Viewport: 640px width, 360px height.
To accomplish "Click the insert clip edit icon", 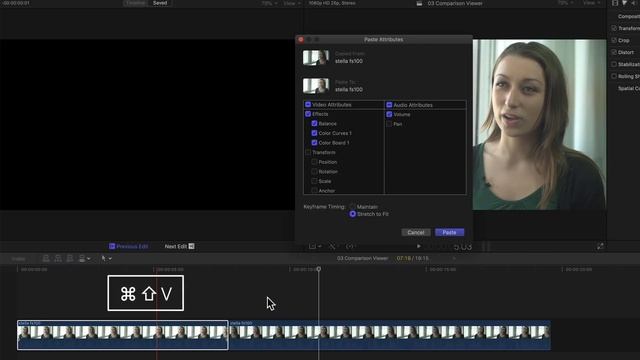I will tap(58, 258).
